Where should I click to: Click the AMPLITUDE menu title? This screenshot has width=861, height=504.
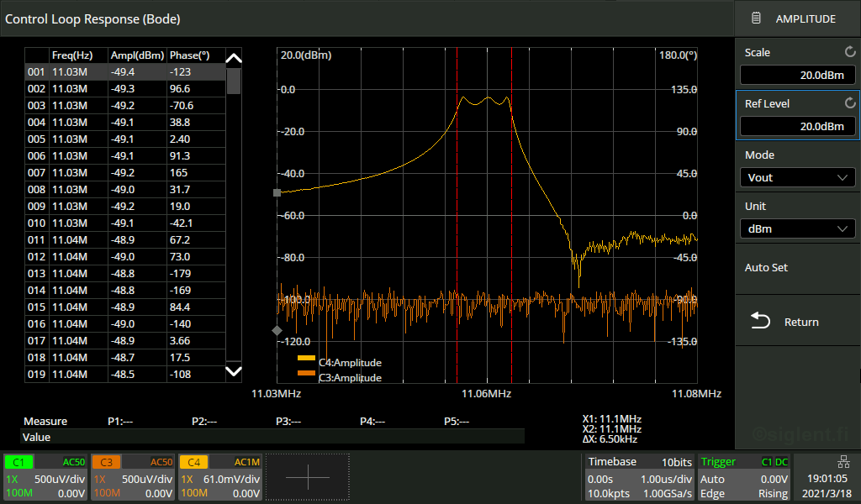coord(806,18)
